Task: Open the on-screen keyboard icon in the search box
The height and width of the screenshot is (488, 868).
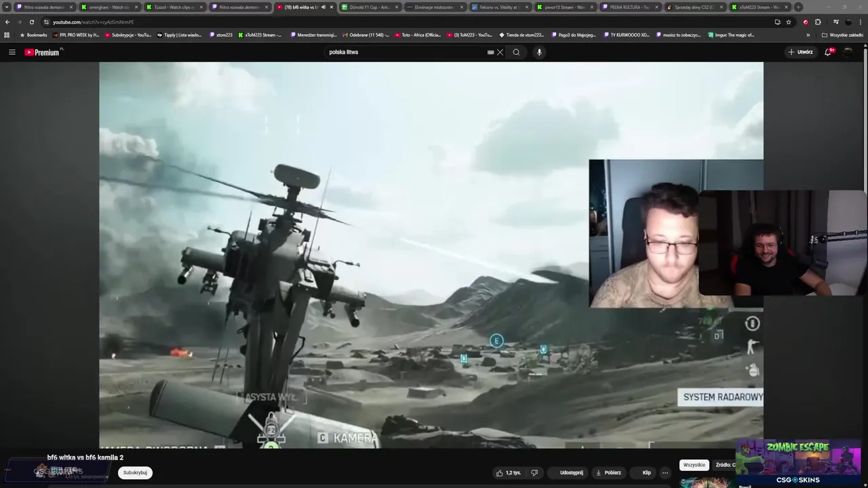Action: [x=490, y=52]
